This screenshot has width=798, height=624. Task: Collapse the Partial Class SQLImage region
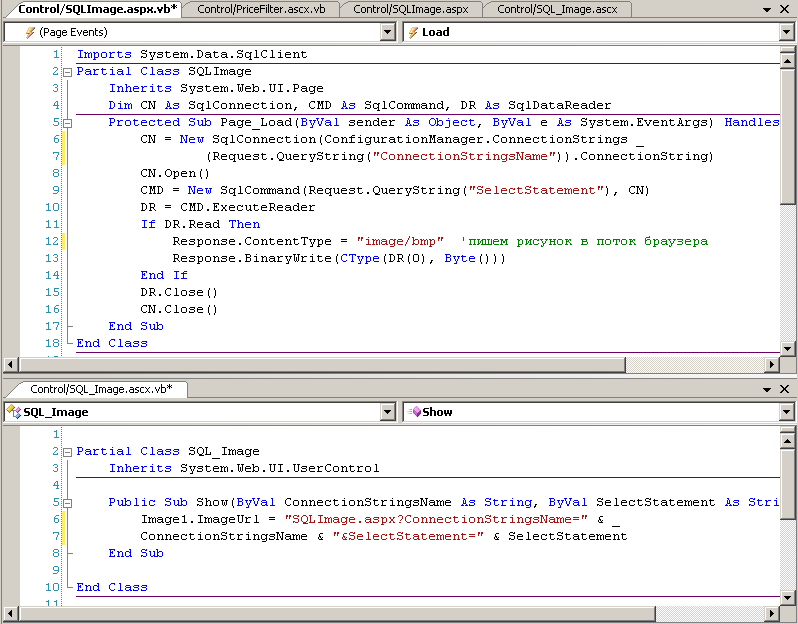[67, 72]
